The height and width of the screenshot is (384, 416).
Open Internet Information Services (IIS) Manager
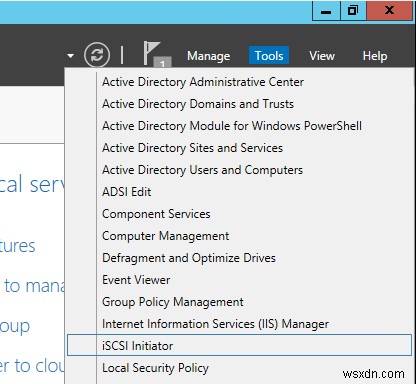tap(239, 324)
